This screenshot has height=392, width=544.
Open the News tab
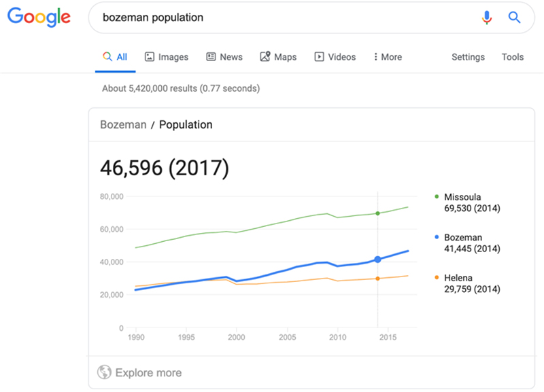click(224, 57)
